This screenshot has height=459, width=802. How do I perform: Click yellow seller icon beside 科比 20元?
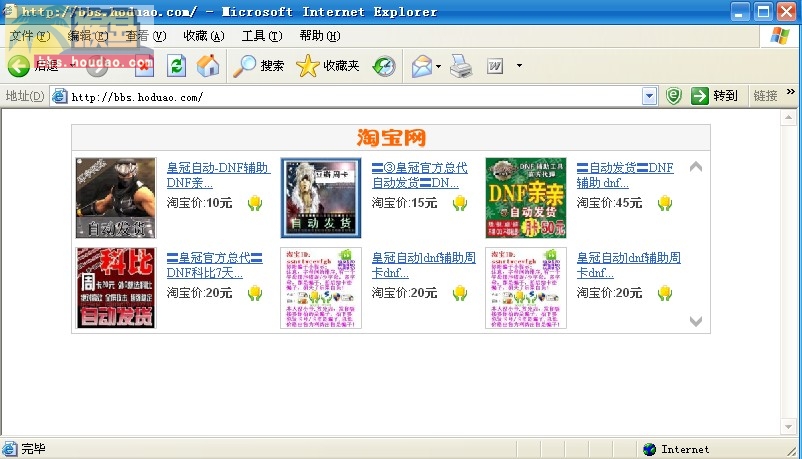255,293
